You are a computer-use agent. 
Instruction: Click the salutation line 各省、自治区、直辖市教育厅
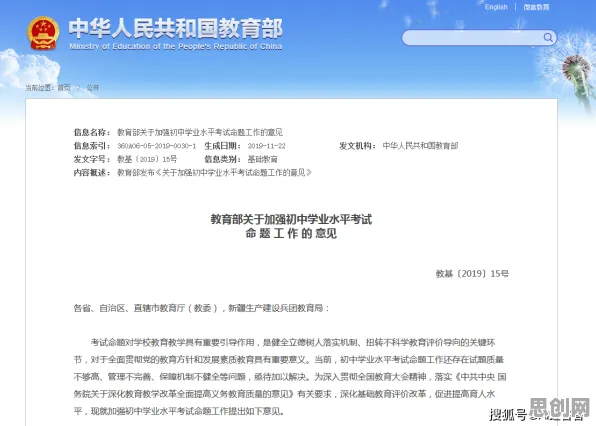coord(201,308)
